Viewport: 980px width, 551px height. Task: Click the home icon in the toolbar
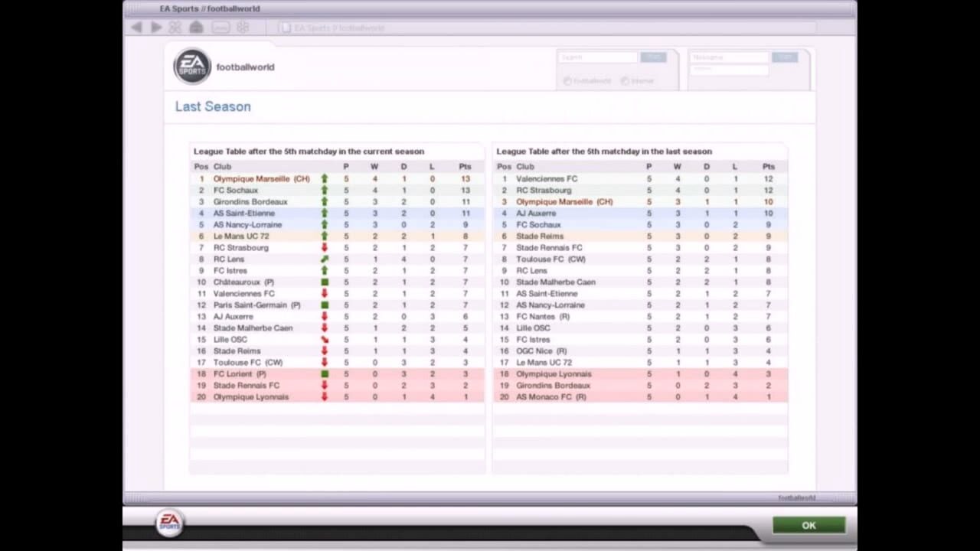click(x=196, y=28)
